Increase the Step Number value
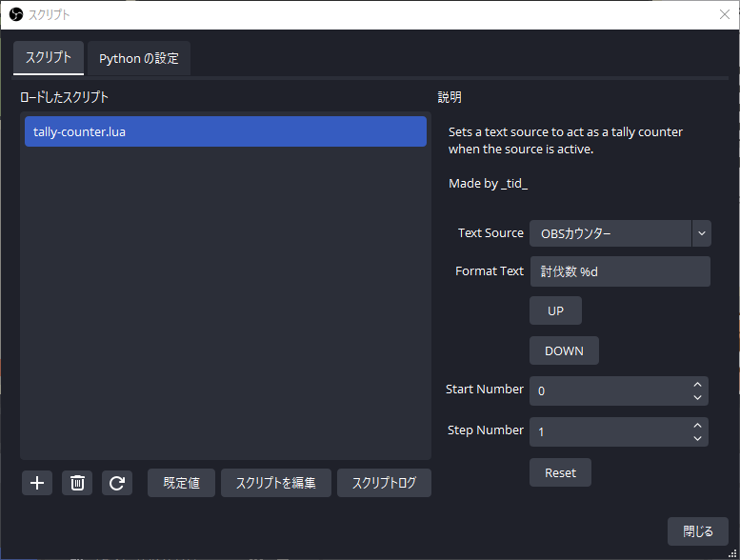 tap(697, 426)
